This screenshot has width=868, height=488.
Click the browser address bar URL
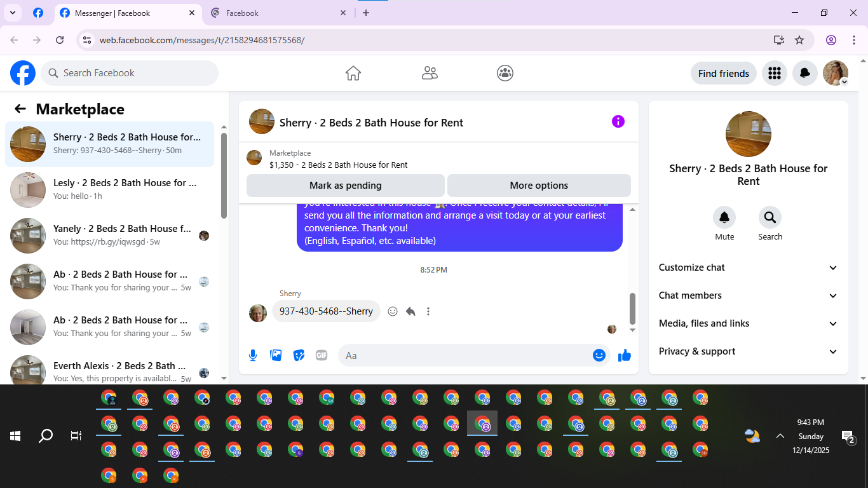click(x=202, y=40)
